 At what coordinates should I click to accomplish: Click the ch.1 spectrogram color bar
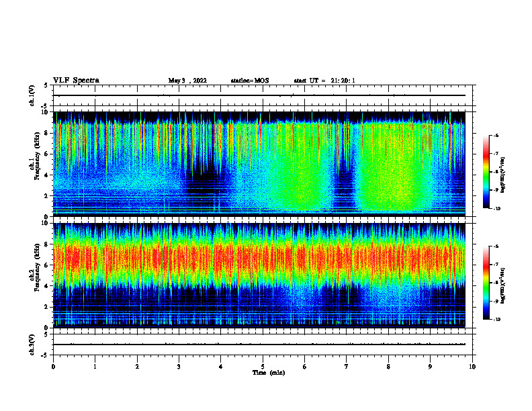pos(486,172)
